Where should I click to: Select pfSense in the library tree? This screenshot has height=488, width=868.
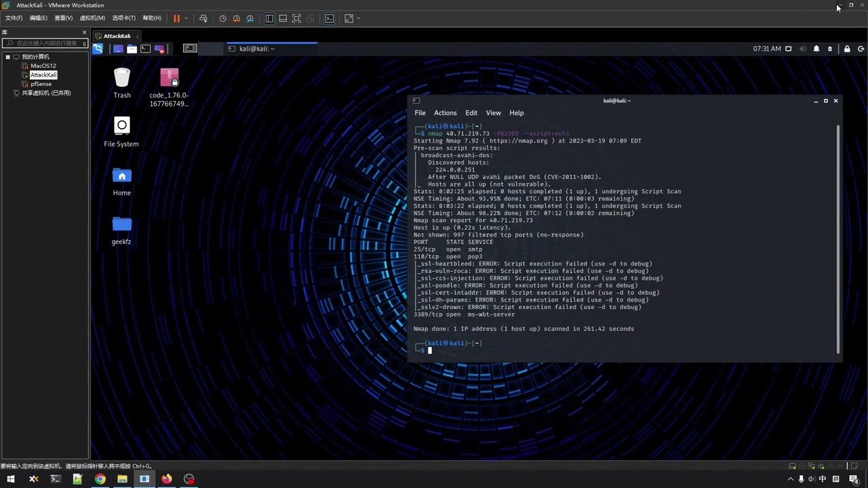[41, 84]
